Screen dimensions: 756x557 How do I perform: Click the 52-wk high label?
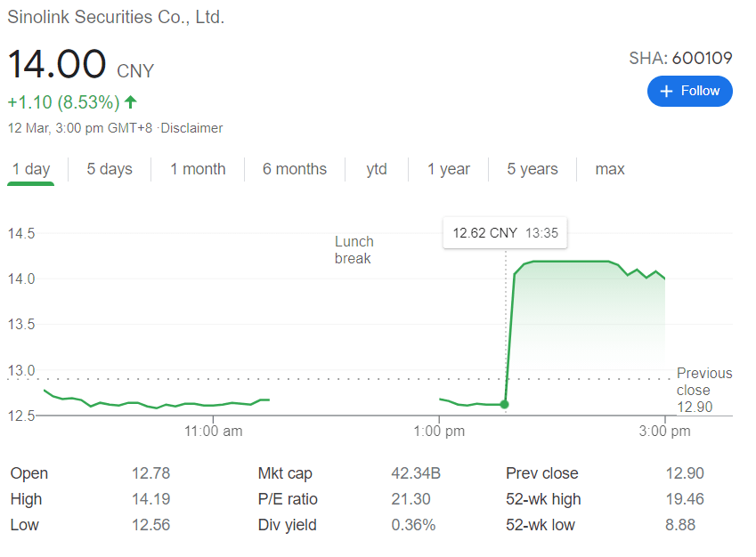point(543,499)
